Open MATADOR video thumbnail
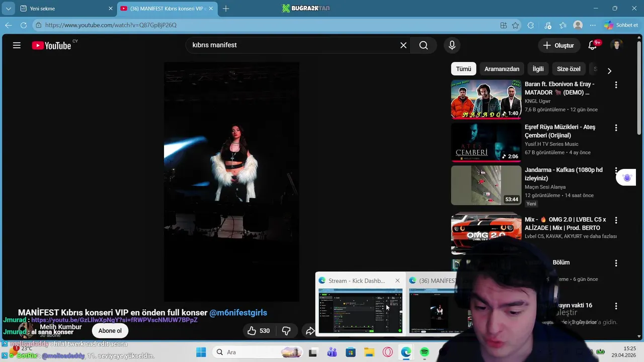This screenshot has height=362, width=644. pos(486,100)
